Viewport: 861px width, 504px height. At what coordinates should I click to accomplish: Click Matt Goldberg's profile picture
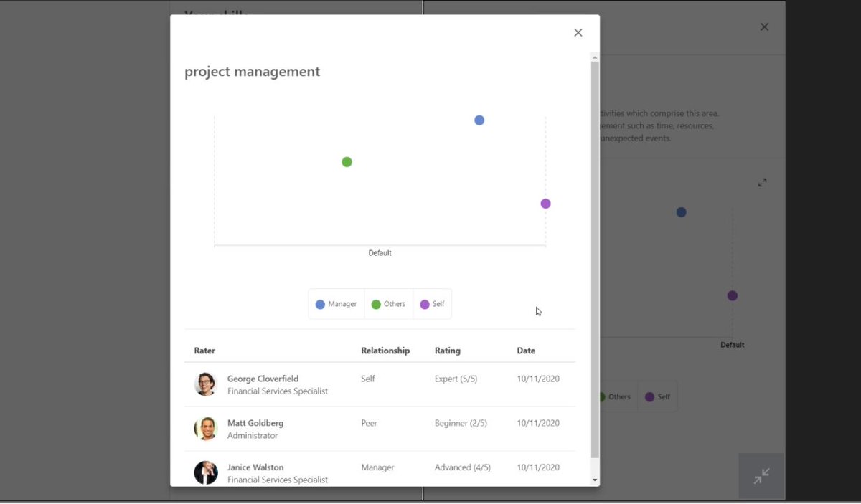tap(206, 429)
